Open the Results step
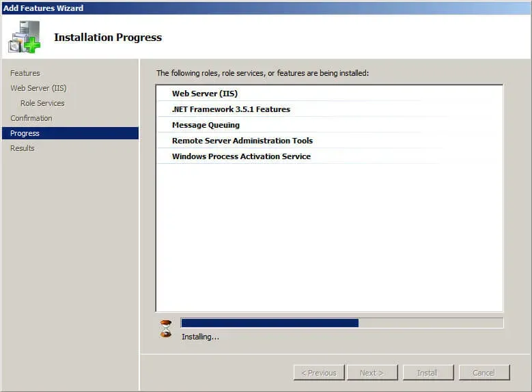The image size is (532, 392). (x=23, y=148)
